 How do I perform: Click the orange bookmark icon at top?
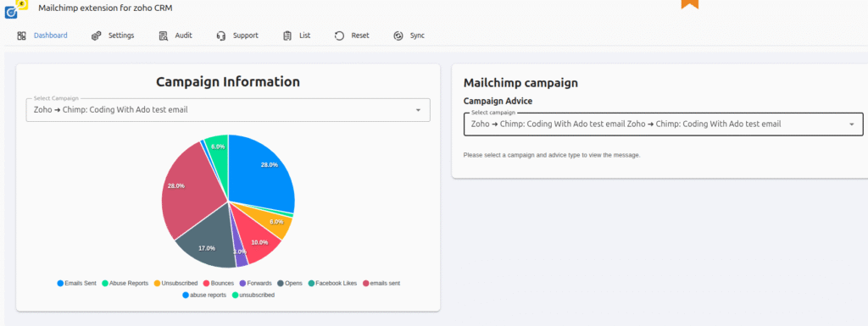pos(690,4)
